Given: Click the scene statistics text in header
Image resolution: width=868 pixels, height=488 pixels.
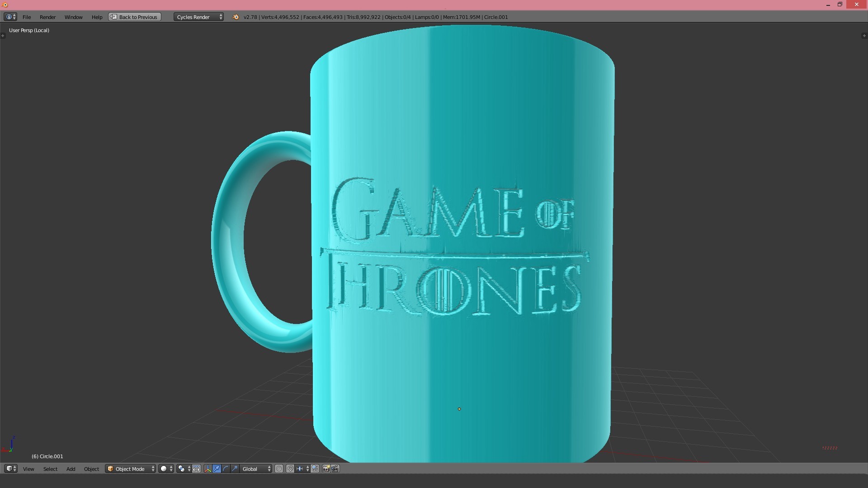Looking at the screenshot, I should coord(376,17).
